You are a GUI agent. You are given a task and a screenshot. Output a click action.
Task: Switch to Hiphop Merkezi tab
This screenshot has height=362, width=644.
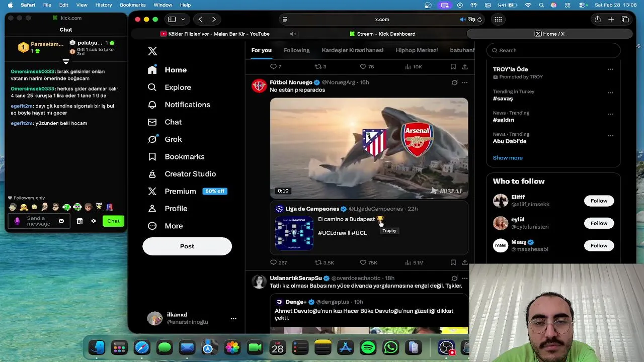click(x=417, y=50)
